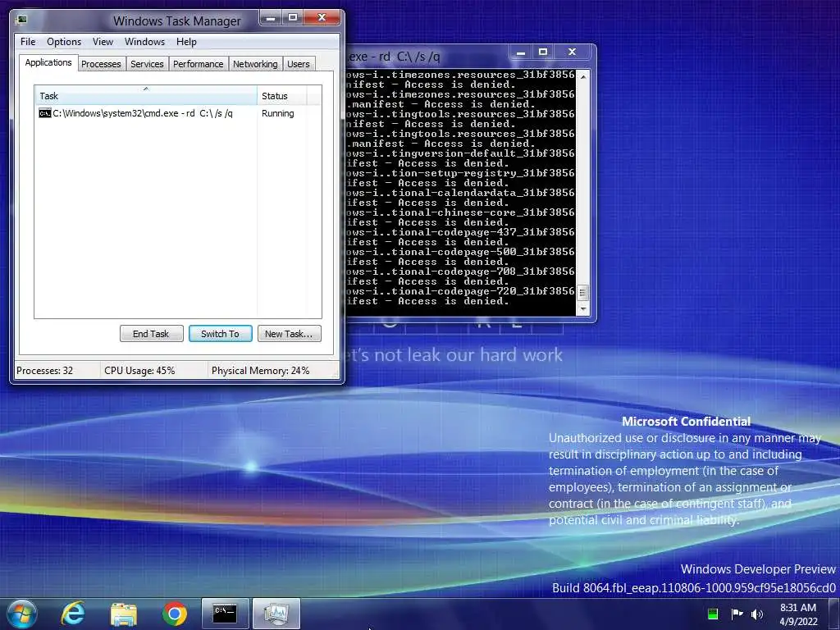
Task: Click the green Task Manager tray icon
Action: tap(713, 614)
